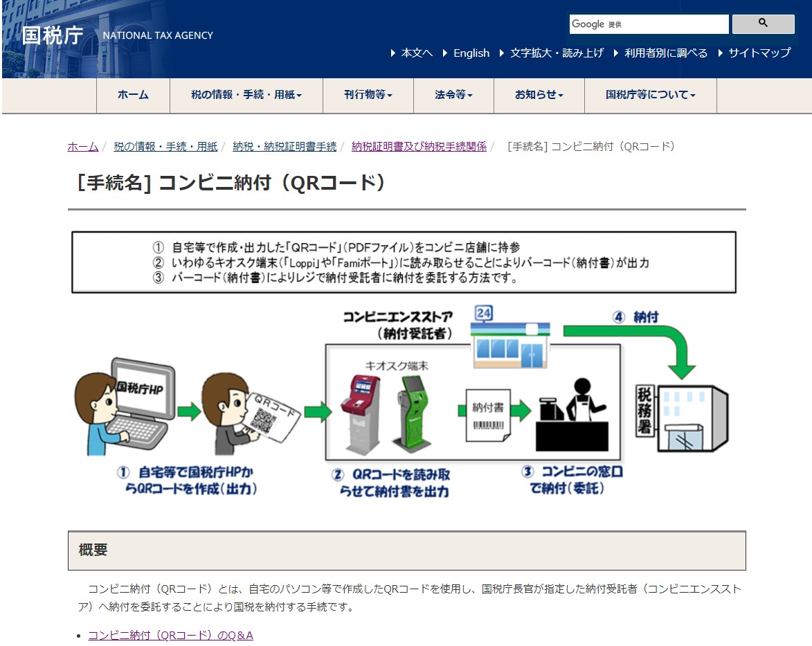
Task: Expand 法令等 dropdown menu
Action: [x=453, y=96]
